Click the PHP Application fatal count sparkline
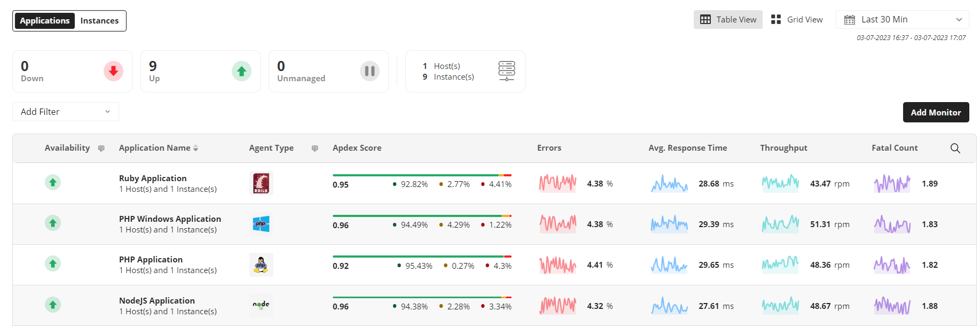The image size is (980, 326). (892, 265)
